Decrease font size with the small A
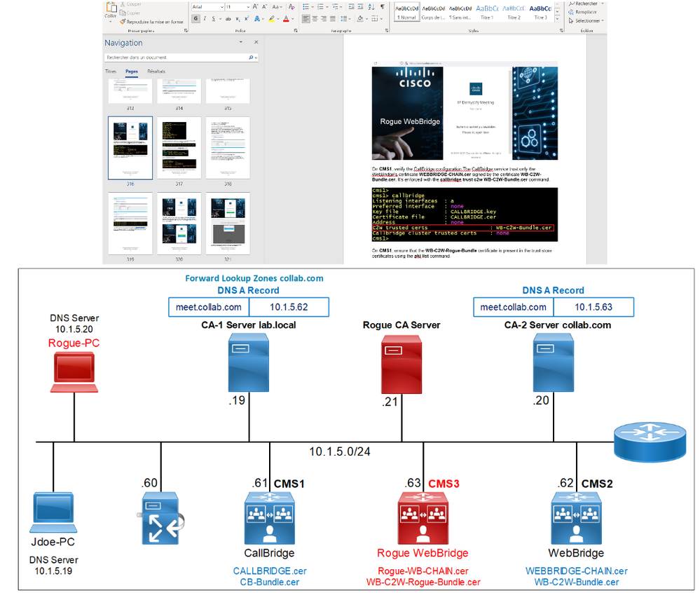The height and width of the screenshot is (593, 700). [264, 7]
